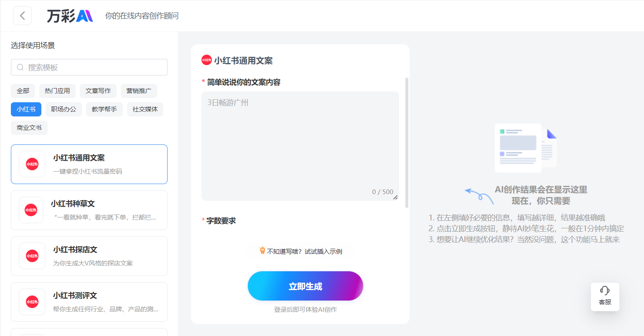Image resolution: width=644 pixels, height=336 pixels.
Task: Select the 职场办公 category tab
Action: pos(64,109)
